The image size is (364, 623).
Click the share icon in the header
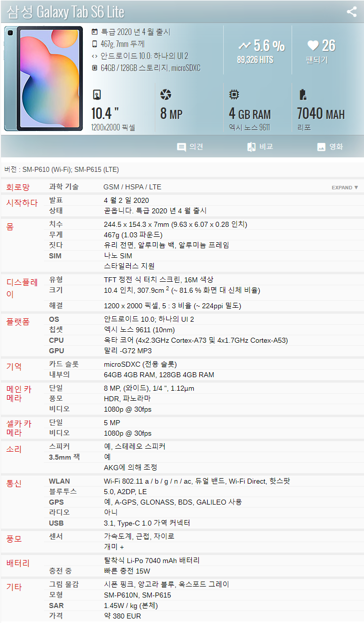point(352,11)
